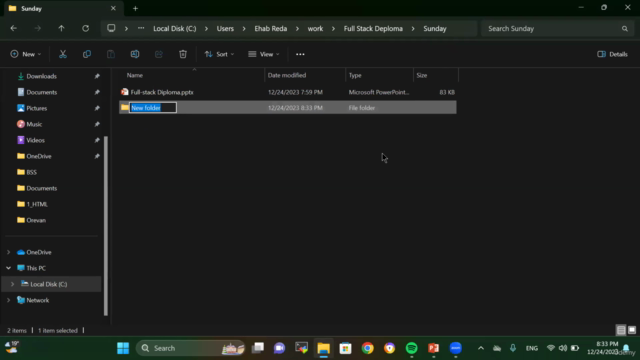Open the Sort dropdown menu
Screen dimensions: 640x360
pyautogui.click(x=219, y=54)
